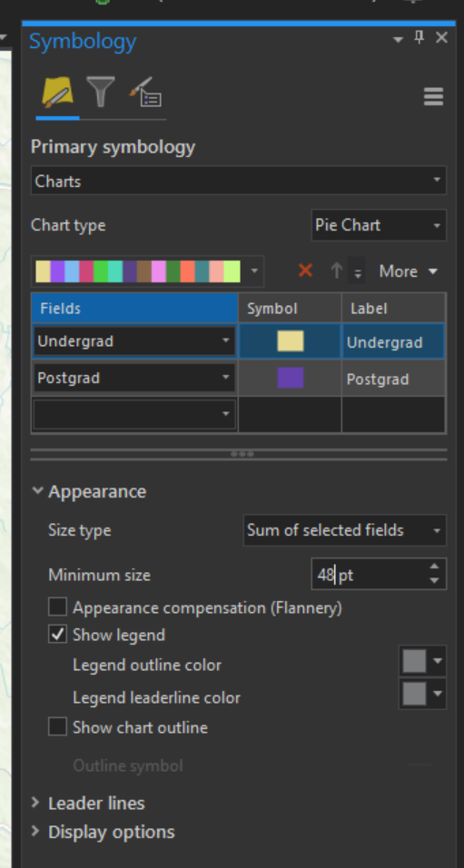Image resolution: width=464 pixels, height=868 pixels.
Task: Open the Pie Chart type dropdown
Action: coord(379,225)
